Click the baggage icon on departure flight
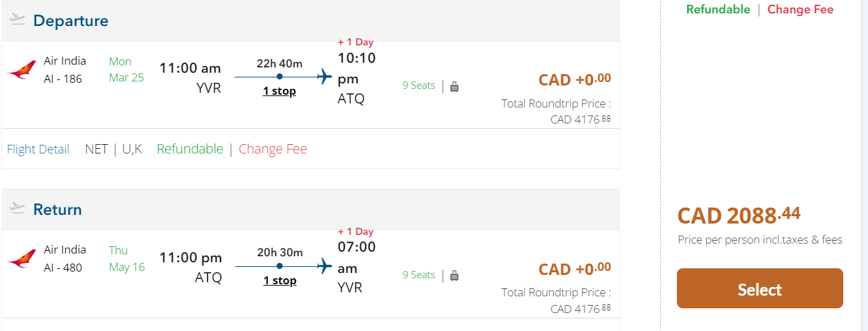 tap(454, 86)
